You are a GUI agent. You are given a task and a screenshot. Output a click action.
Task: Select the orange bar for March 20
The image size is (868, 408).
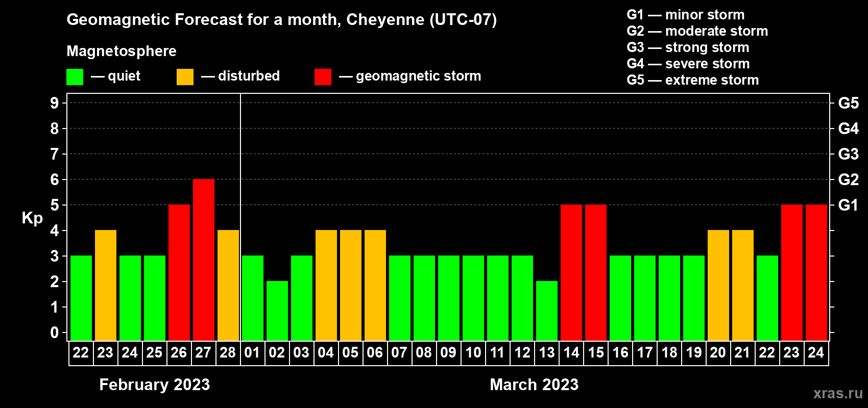pos(718,286)
